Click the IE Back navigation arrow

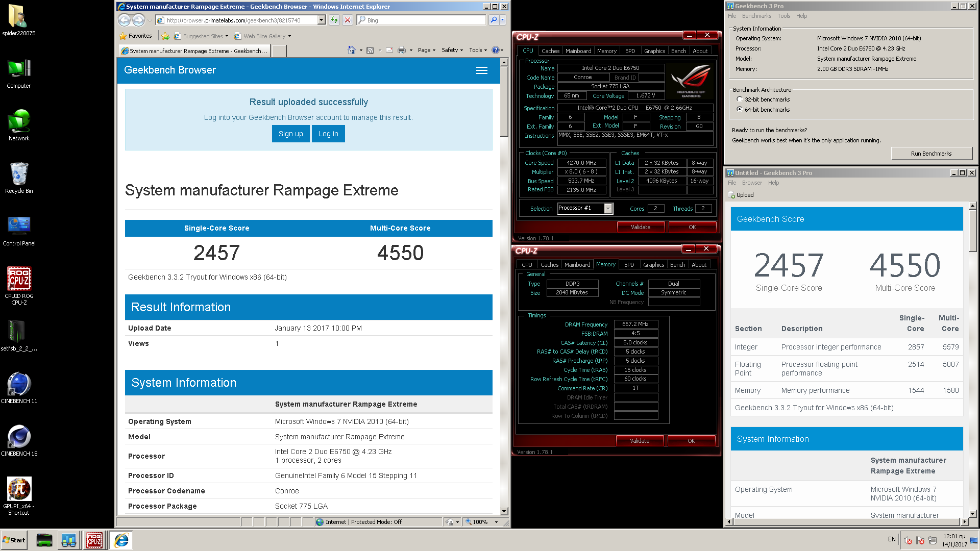click(124, 20)
